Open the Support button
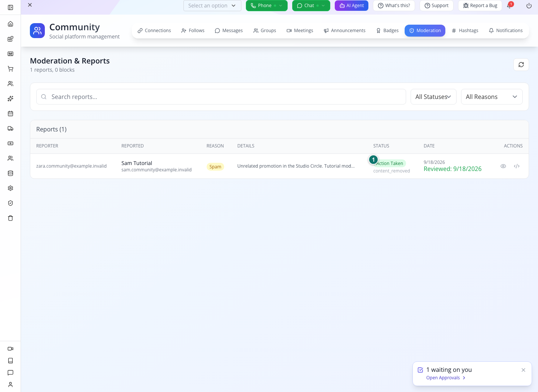This screenshot has height=392, width=538. point(436,6)
